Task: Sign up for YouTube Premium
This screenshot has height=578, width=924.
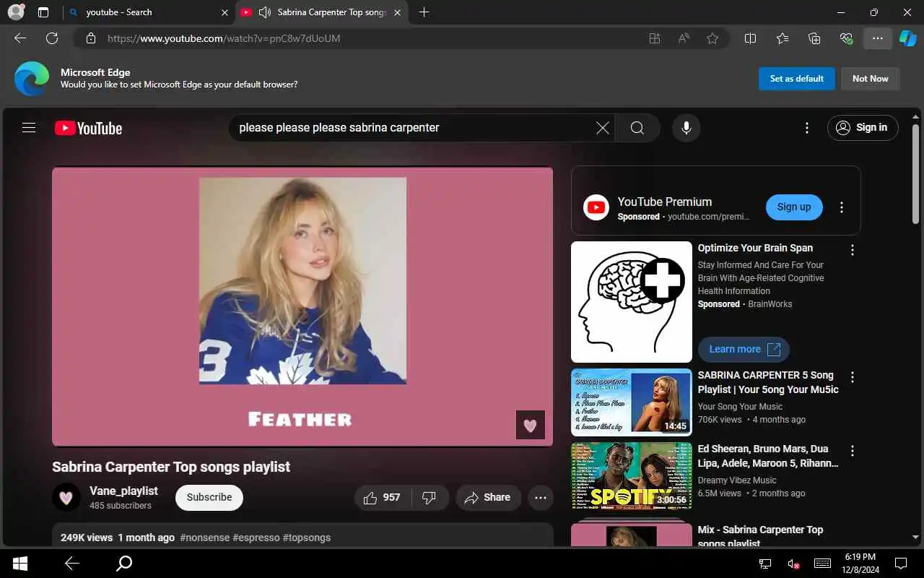Action: coord(794,207)
